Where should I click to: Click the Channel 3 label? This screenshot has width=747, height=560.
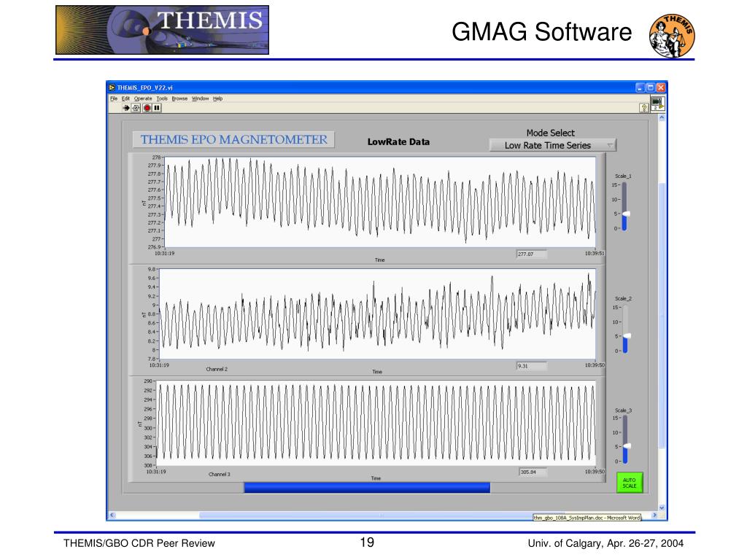[219, 474]
